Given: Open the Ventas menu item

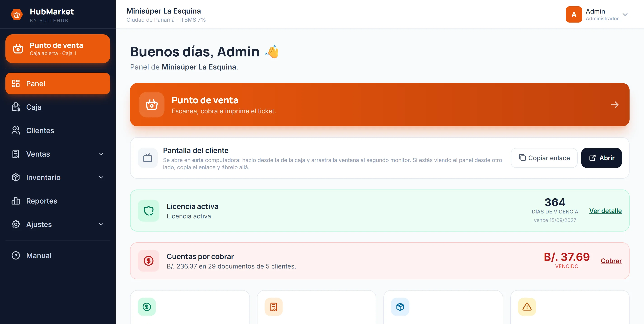Looking at the screenshot, I should coord(58,154).
